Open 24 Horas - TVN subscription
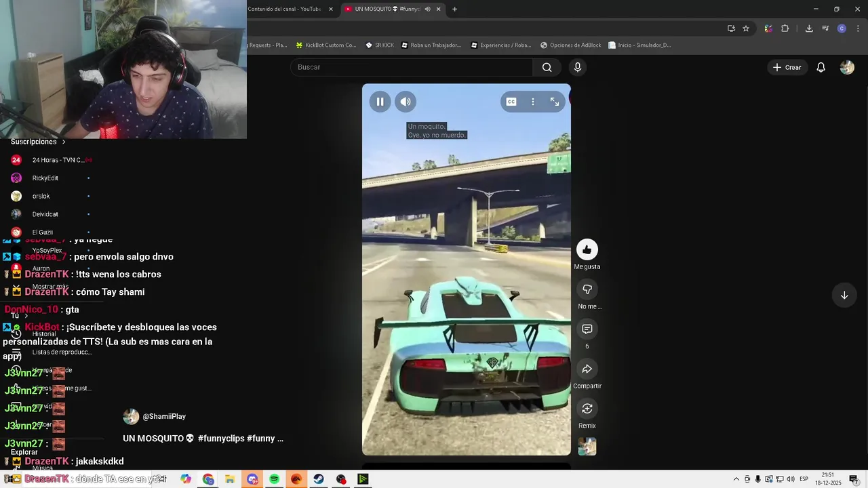 pyautogui.click(x=51, y=160)
